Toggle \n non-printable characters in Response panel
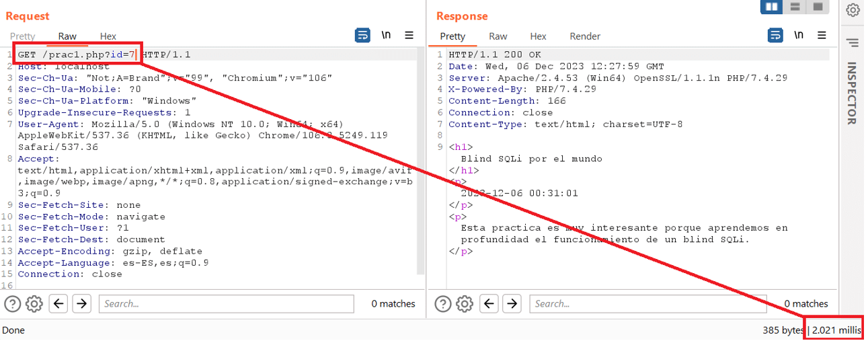This screenshot has width=868, height=343. click(x=799, y=35)
